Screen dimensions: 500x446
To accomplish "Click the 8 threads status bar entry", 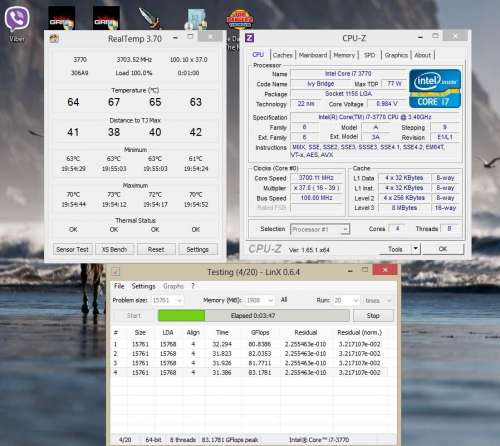I will point(183,440).
